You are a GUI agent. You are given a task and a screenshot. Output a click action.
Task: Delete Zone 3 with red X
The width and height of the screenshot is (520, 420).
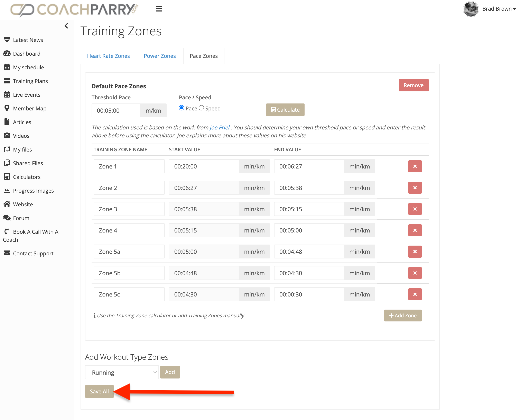click(x=415, y=209)
